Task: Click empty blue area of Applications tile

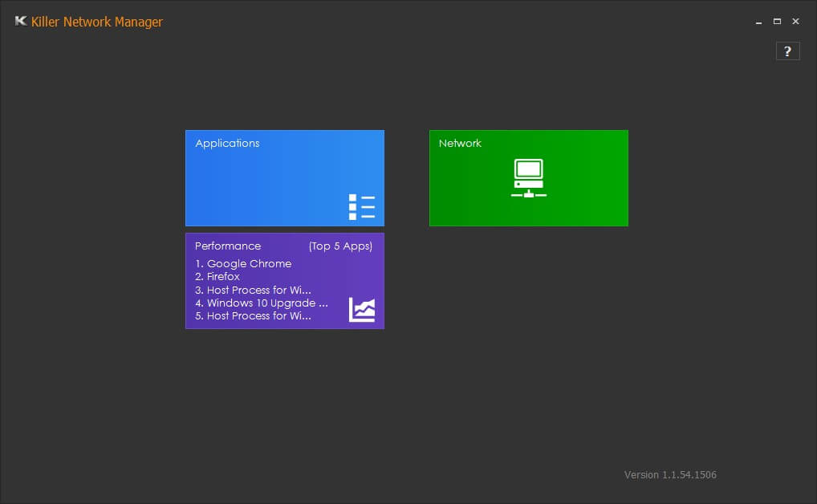Action: tap(273, 185)
